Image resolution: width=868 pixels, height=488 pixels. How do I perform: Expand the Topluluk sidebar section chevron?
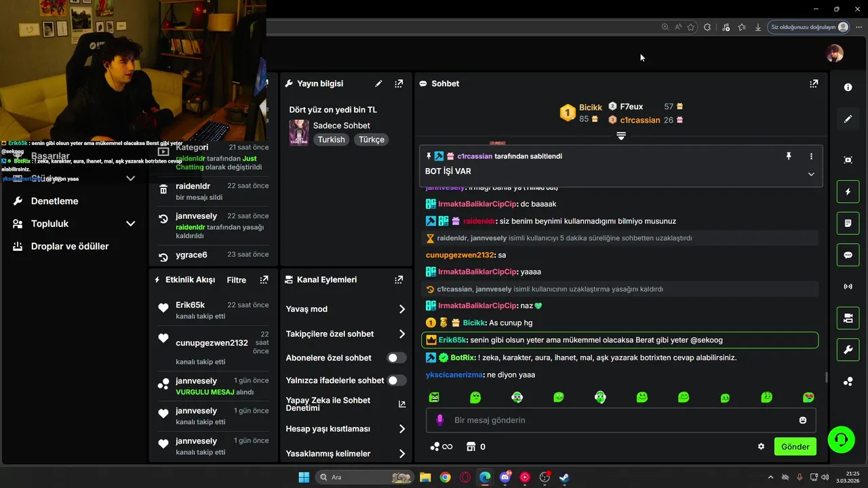tap(130, 224)
